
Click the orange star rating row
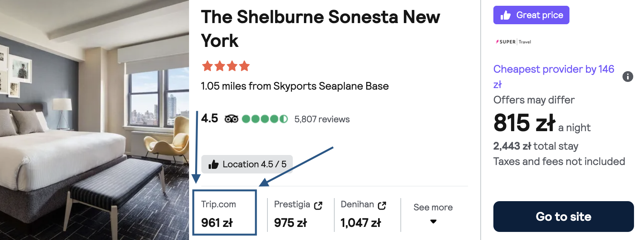(x=226, y=66)
